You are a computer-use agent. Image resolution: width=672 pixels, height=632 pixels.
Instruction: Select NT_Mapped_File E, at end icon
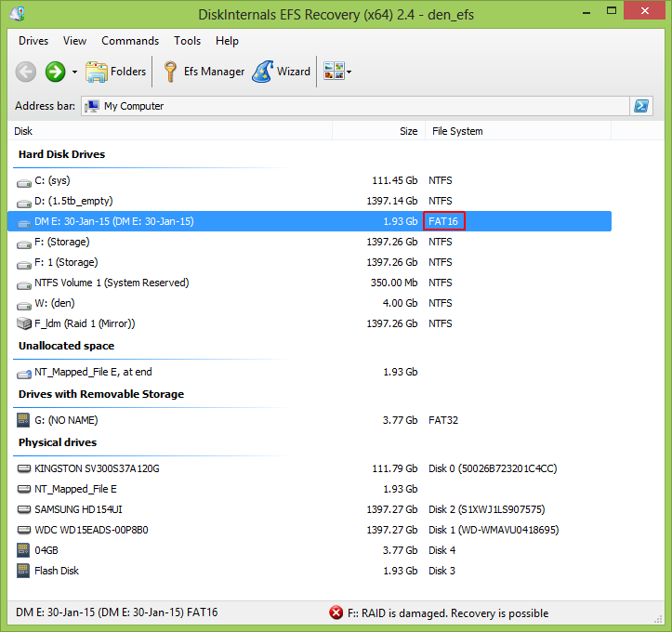coord(24,374)
